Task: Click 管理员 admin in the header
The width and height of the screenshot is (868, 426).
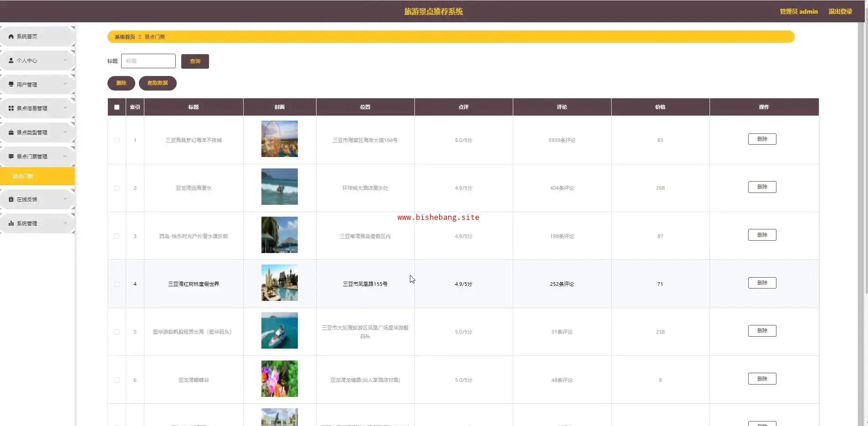Action: tap(799, 11)
